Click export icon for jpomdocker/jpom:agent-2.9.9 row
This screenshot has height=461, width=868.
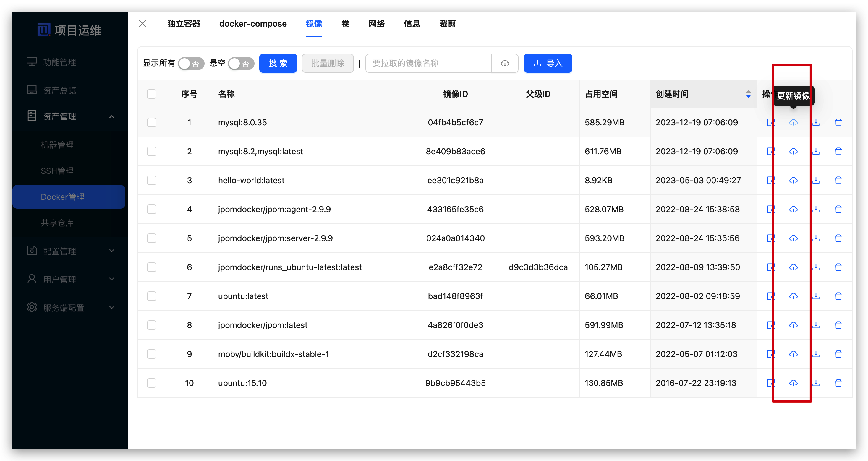coord(816,209)
